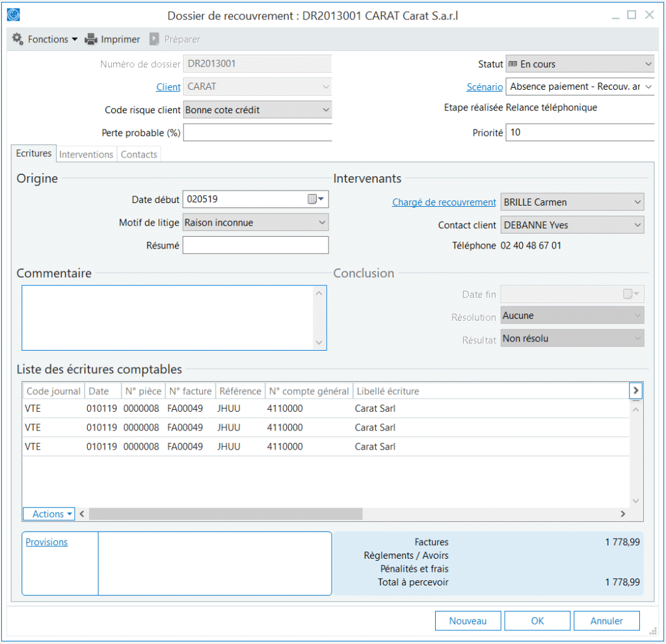The height and width of the screenshot is (644, 666).
Task: Click the Scénario link label
Action: point(485,87)
